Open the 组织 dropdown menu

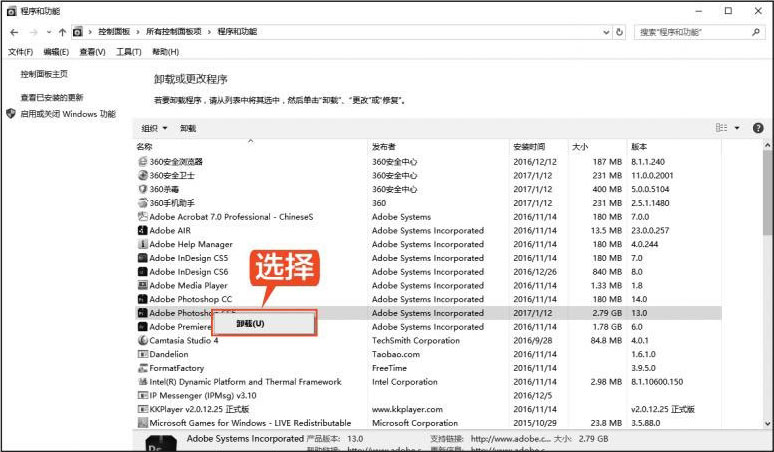coord(153,129)
